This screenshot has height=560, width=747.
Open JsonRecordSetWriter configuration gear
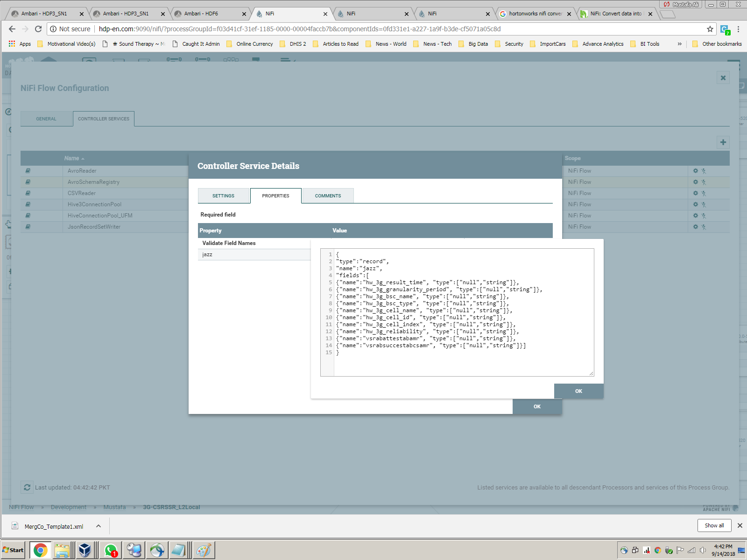696,226
